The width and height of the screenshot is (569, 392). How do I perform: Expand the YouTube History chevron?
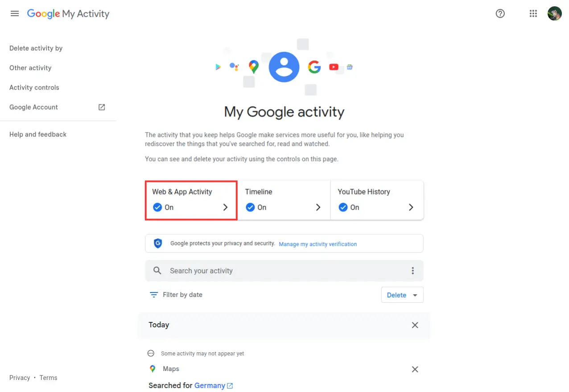411,207
